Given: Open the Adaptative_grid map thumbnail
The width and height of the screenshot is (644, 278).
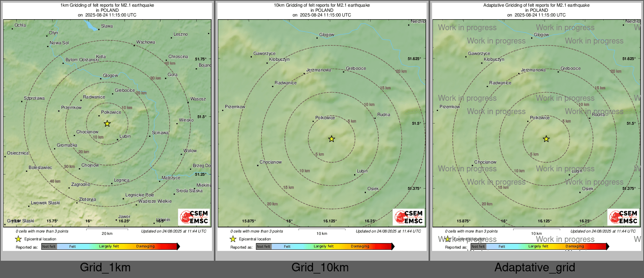Looking at the screenshot, I should tap(537, 126).
